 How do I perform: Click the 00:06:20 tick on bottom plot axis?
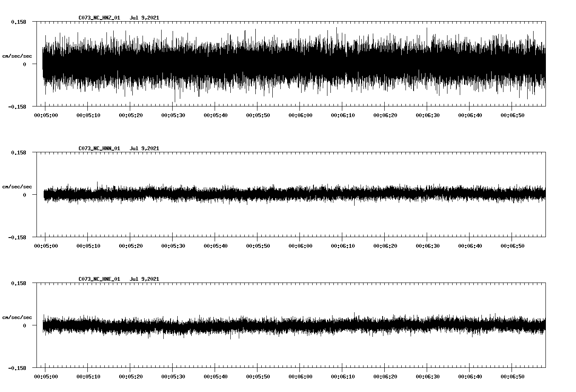coord(385,369)
